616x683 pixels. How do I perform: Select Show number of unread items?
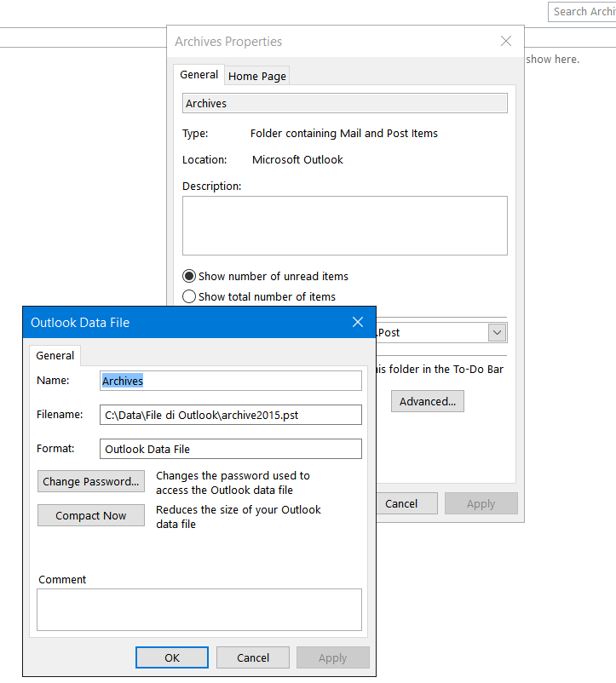[189, 276]
